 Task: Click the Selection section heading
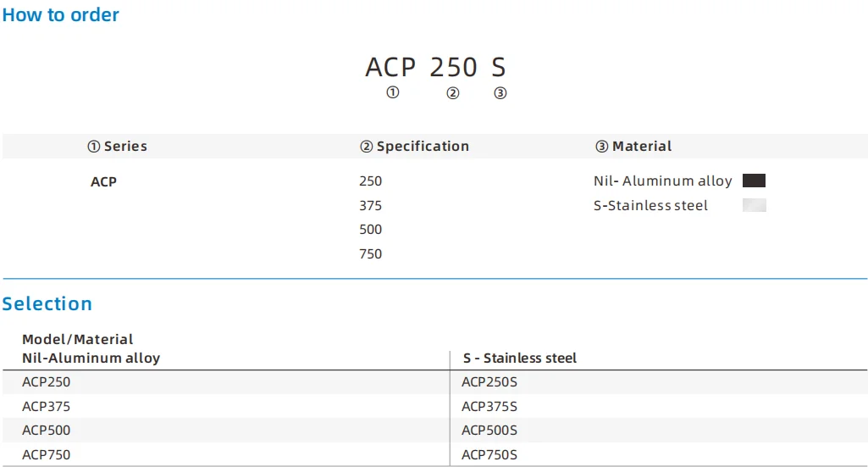[47, 303]
